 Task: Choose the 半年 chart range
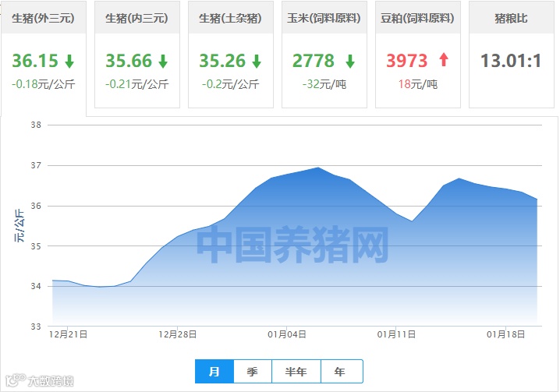[296, 371]
